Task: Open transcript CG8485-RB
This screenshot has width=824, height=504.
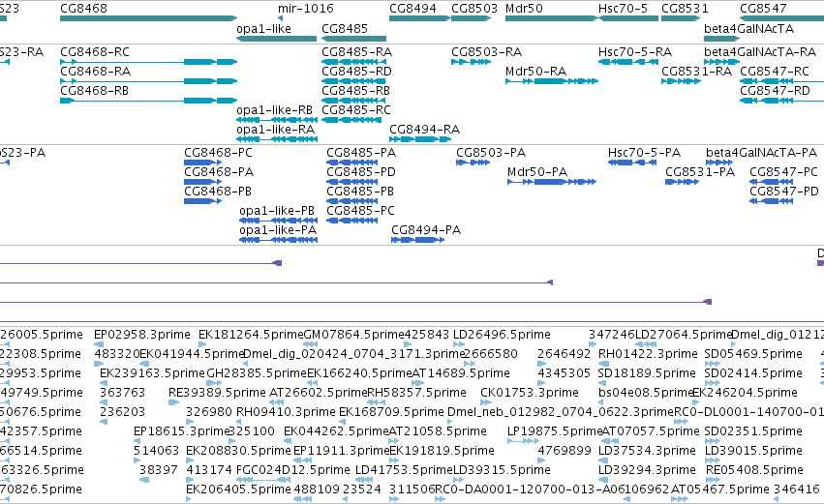Action: pyautogui.click(x=355, y=91)
